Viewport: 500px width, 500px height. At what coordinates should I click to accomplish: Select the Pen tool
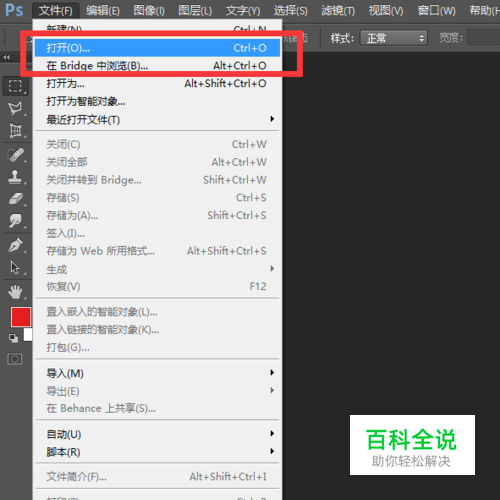point(15,246)
